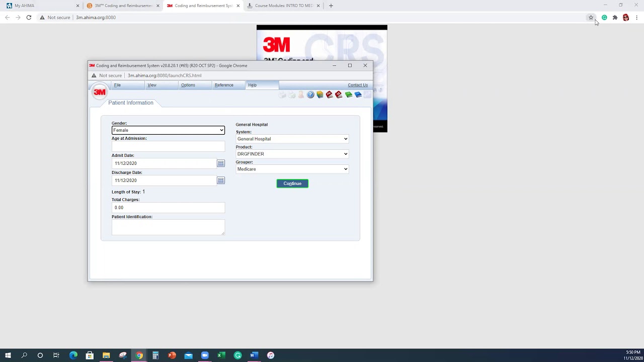Open the Windows Start menu
This screenshot has height=362, width=644.
point(8,355)
